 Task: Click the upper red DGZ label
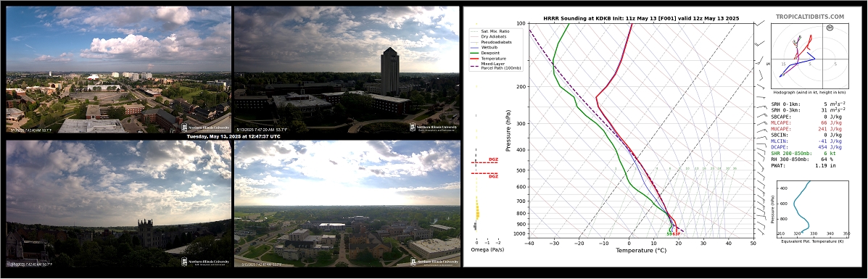[492, 159]
